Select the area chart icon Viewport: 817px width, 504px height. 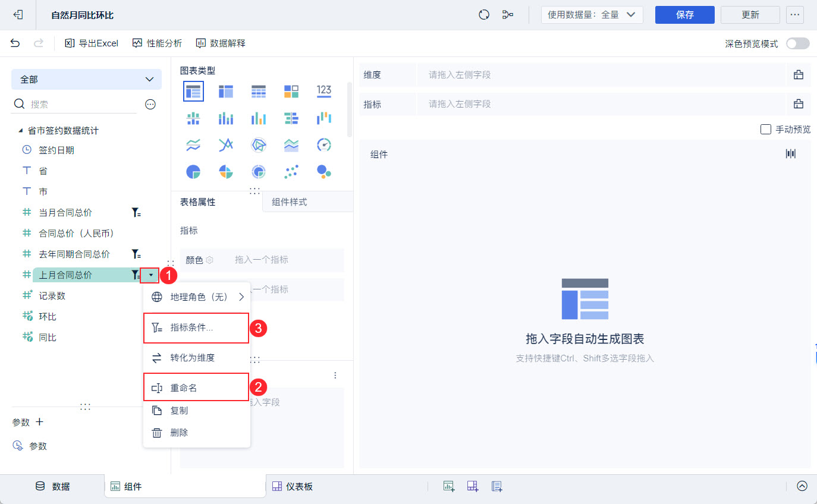[291, 145]
